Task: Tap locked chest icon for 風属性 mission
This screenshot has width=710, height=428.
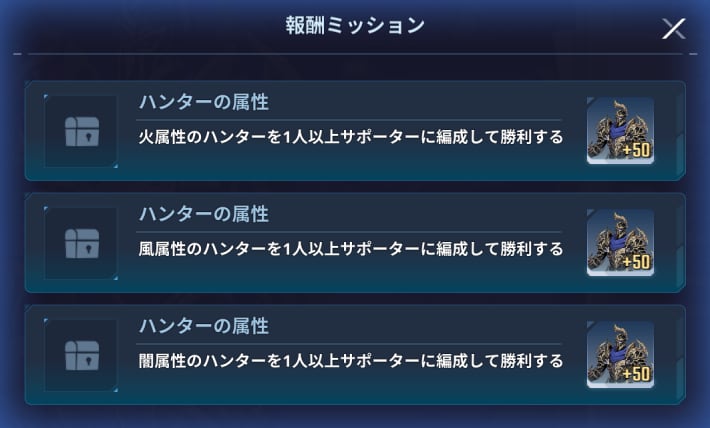Action: 81,243
